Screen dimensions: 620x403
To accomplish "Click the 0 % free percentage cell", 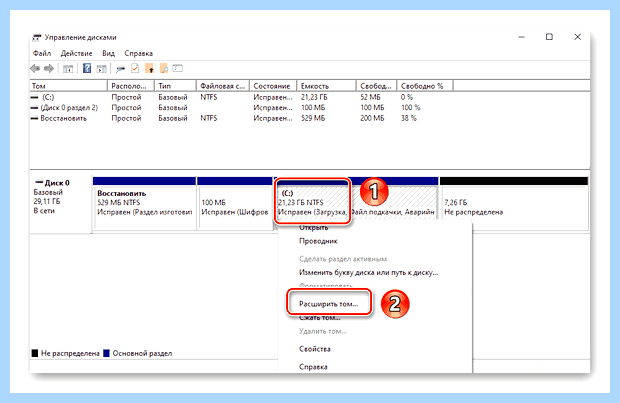I will pos(406,97).
